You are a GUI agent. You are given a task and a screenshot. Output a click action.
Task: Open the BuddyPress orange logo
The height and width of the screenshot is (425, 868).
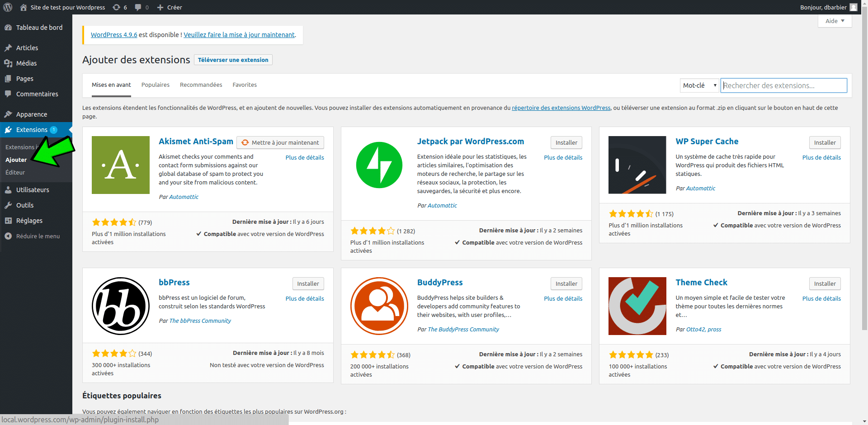(379, 306)
